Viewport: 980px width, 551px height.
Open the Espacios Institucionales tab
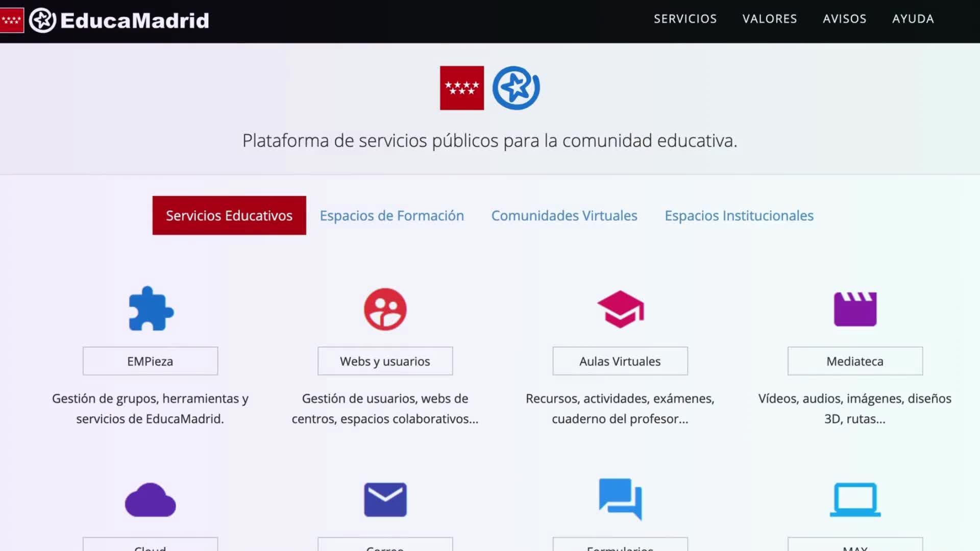(739, 216)
